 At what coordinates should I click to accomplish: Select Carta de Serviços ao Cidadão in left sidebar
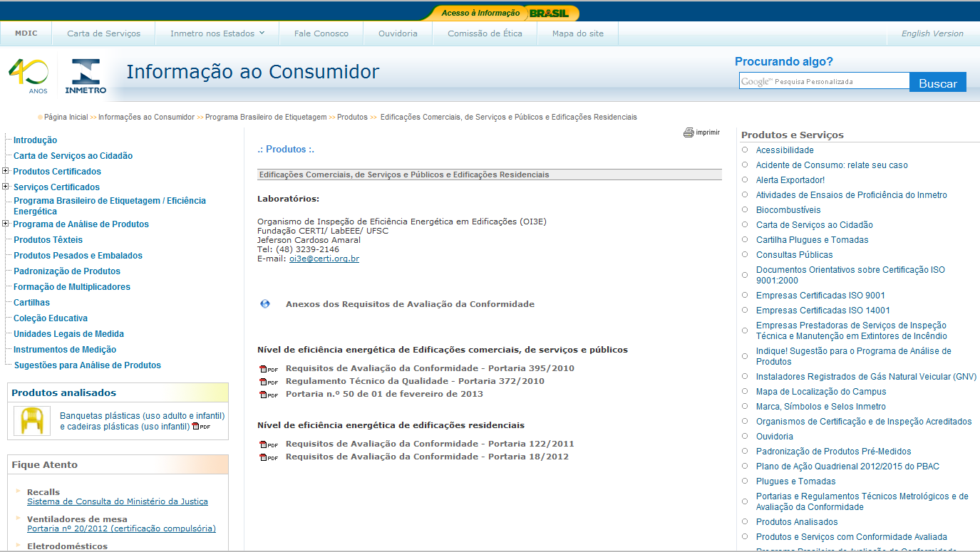pyautogui.click(x=73, y=156)
